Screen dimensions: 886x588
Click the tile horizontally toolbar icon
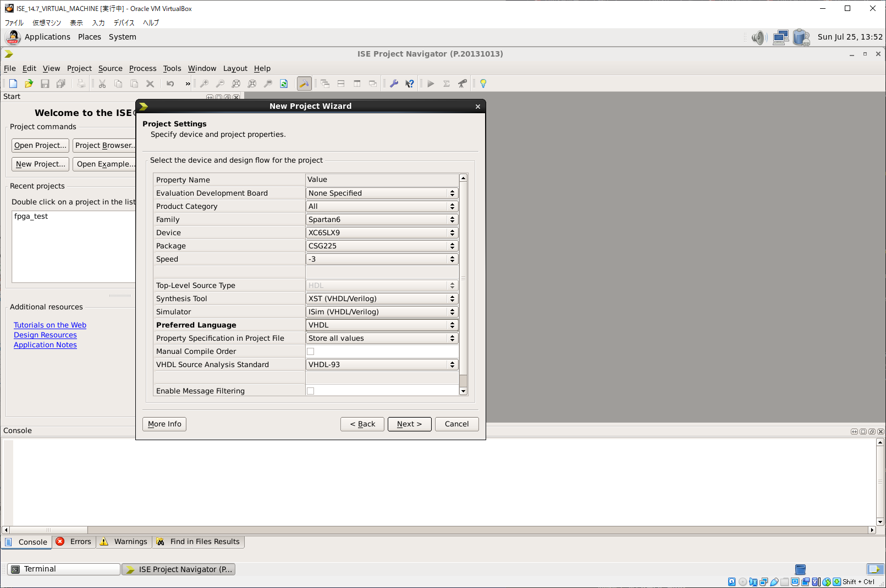coord(341,84)
